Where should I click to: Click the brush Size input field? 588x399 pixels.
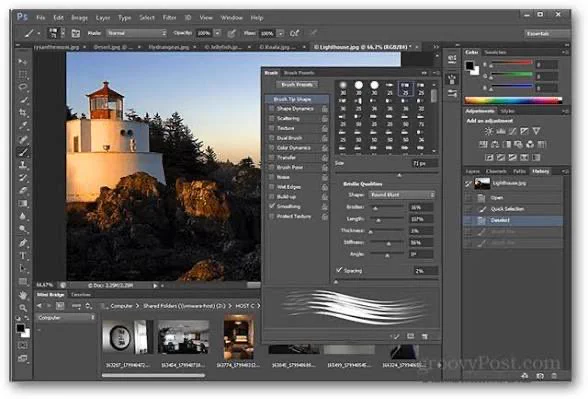[x=424, y=164]
